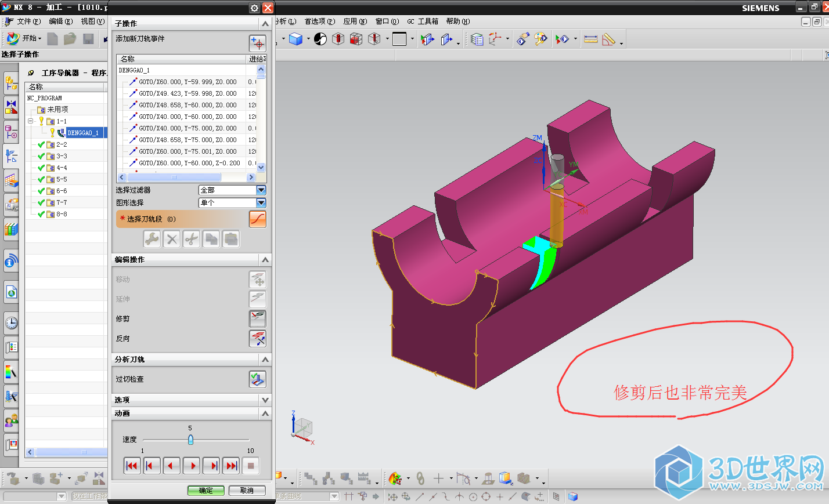Click the 取消 cancel button
Image resolution: width=829 pixels, height=504 pixels.
(x=247, y=491)
